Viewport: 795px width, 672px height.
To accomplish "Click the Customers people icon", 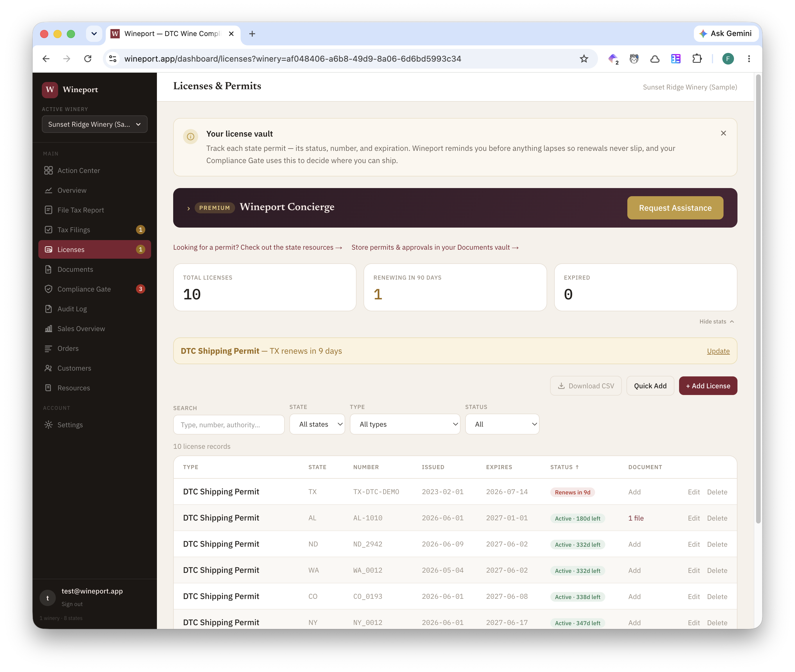I will [x=48, y=368].
